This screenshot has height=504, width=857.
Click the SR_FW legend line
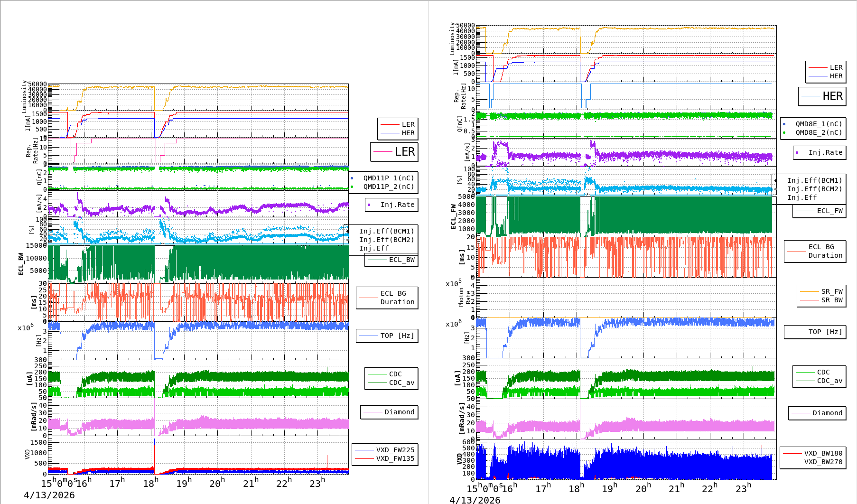click(x=809, y=291)
